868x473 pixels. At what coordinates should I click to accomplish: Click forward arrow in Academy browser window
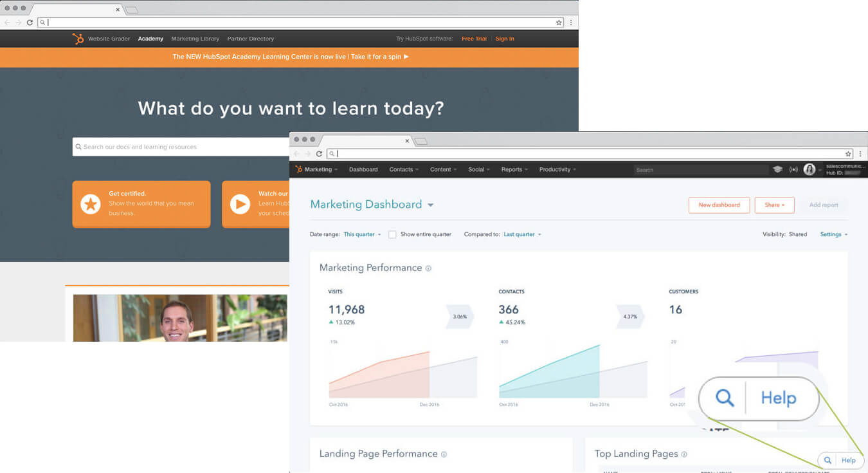tap(18, 23)
